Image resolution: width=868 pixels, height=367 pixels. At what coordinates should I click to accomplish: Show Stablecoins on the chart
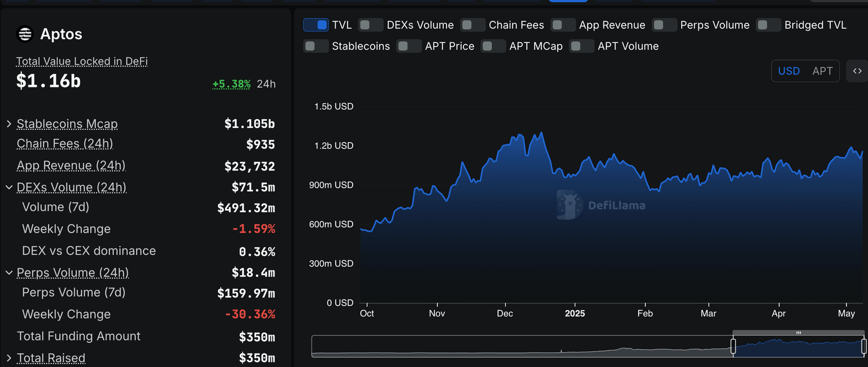point(316,46)
